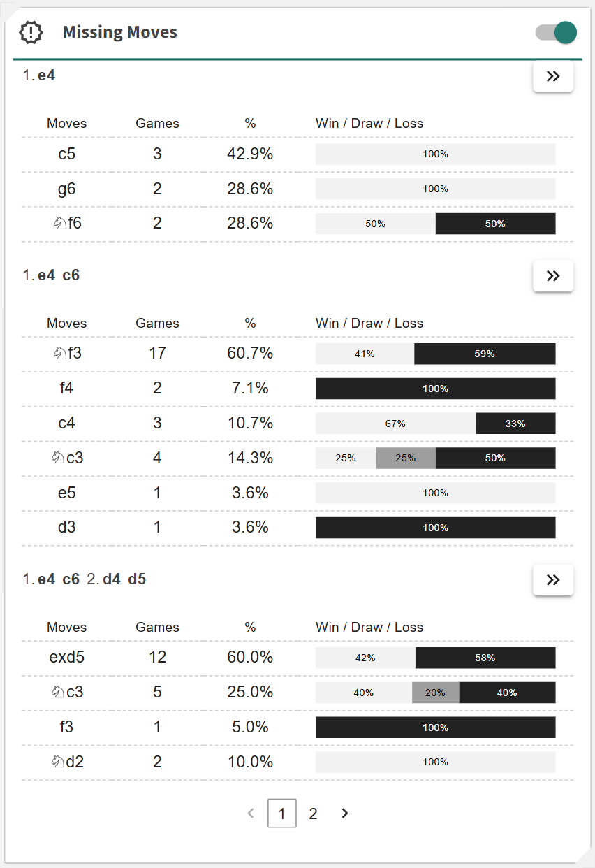The image size is (595, 868).
Task: Click the previous page chevron
Action: click(x=251, y=813)
